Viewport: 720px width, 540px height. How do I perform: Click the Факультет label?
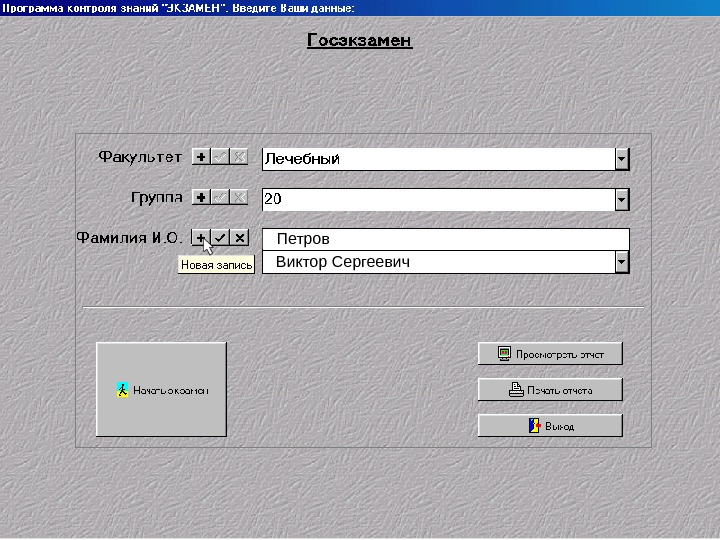140,157
